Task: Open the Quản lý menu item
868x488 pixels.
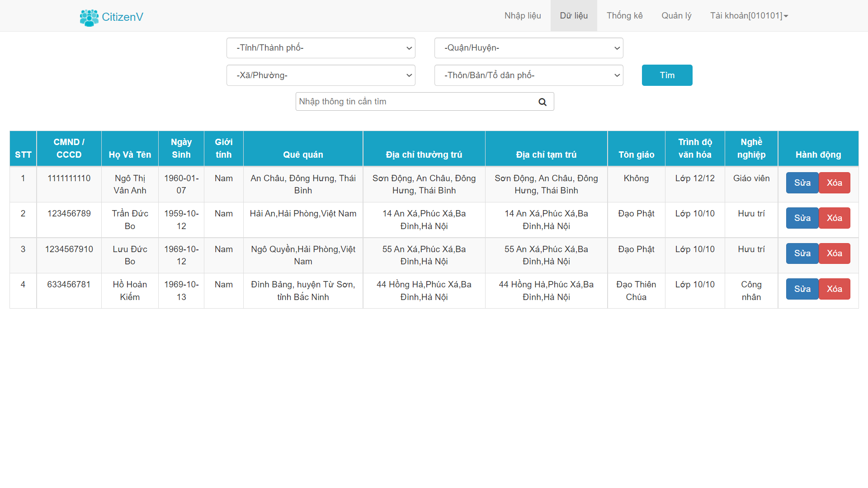Action: pos(676,16)
